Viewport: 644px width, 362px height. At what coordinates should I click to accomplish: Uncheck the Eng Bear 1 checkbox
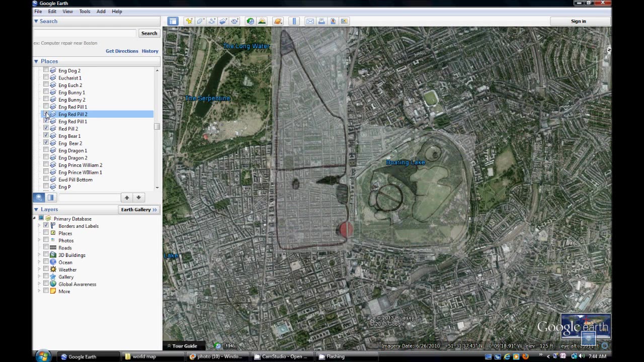click(46, 136)
